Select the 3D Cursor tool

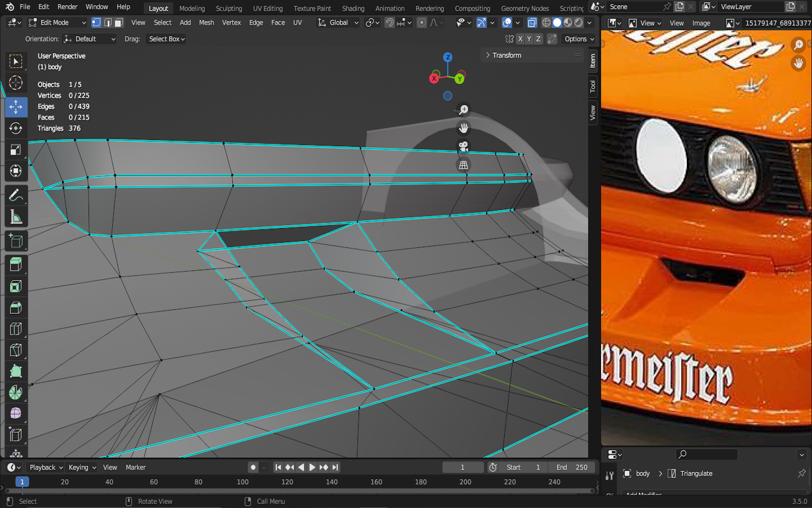[x=16, y=83]
